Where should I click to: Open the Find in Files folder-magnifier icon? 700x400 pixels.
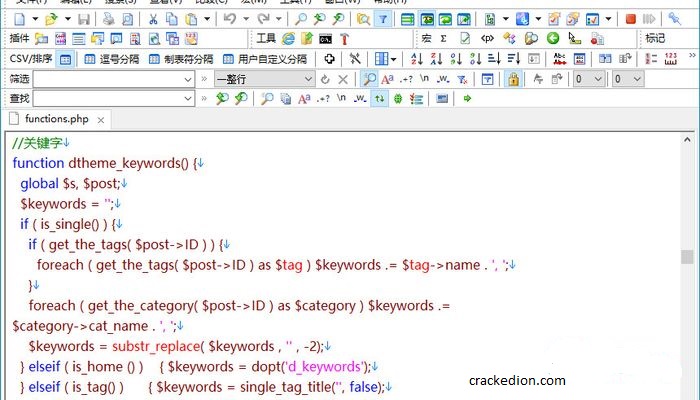click(x=363, y=19)
